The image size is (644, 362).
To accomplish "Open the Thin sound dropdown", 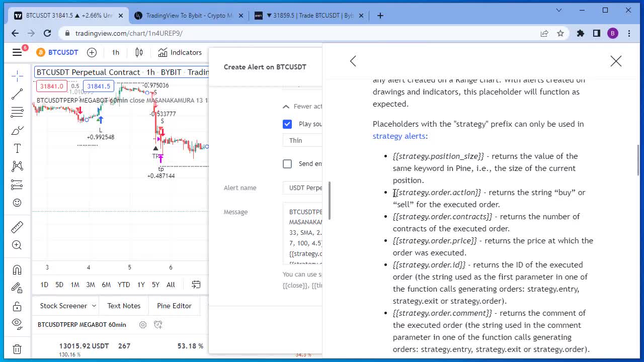I will click(x=302, y=140).
